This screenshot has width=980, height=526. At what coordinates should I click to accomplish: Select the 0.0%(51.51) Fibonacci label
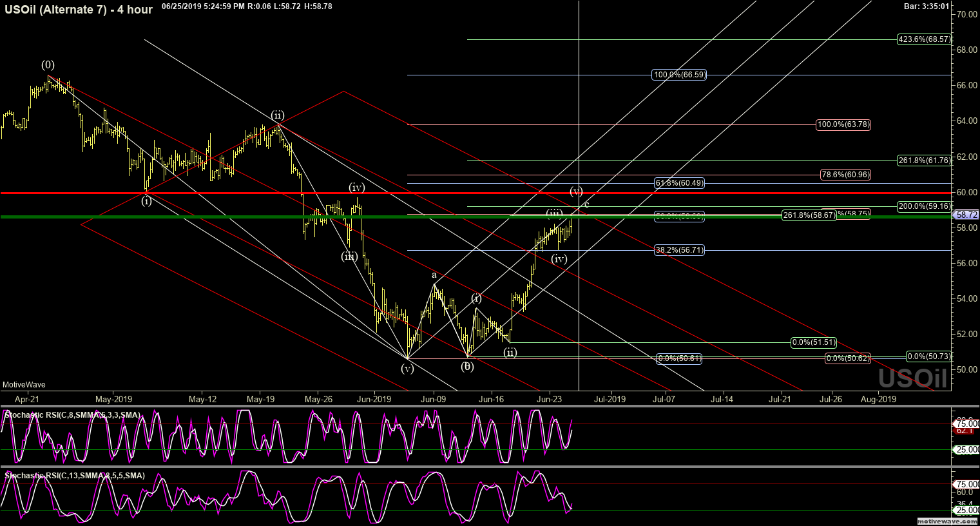(814, 342)
